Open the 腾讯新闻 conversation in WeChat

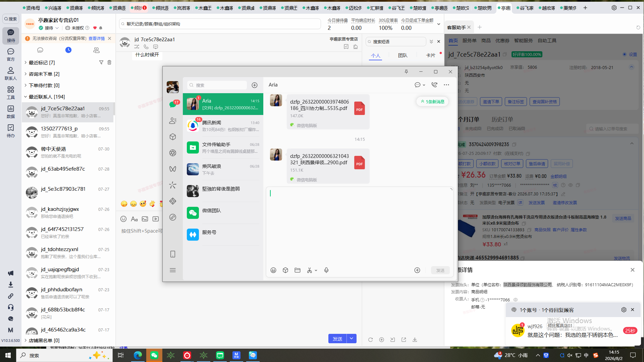(x=223, y=126)
